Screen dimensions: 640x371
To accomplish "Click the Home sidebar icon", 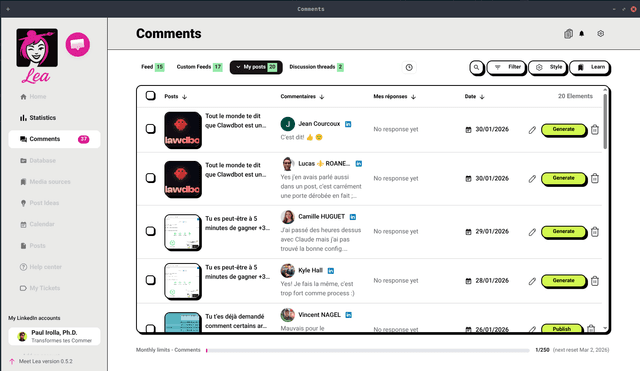I will click(23, 97).
